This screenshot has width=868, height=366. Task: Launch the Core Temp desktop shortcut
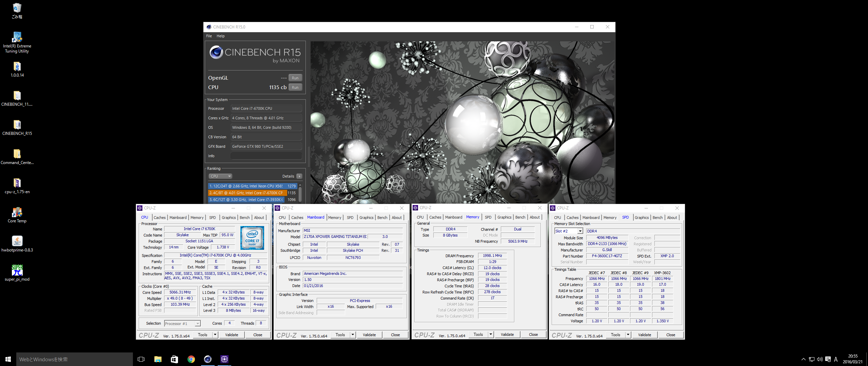pos(17,215)
